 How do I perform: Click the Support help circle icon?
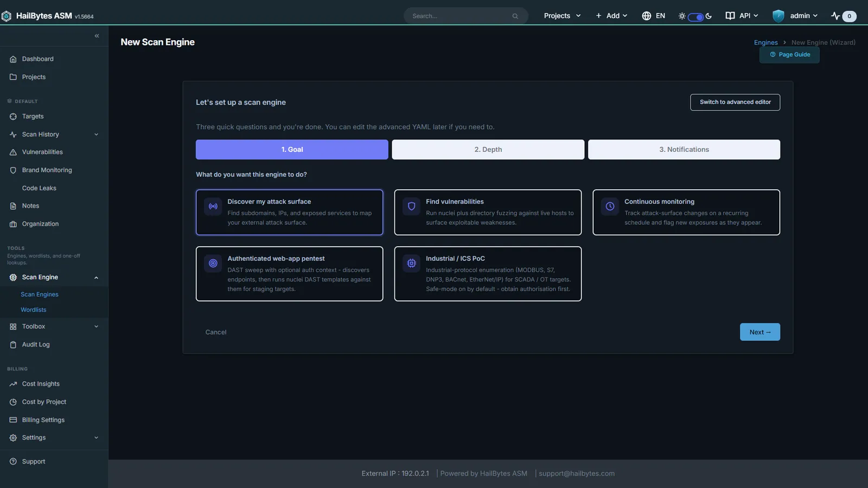point(13,461)
